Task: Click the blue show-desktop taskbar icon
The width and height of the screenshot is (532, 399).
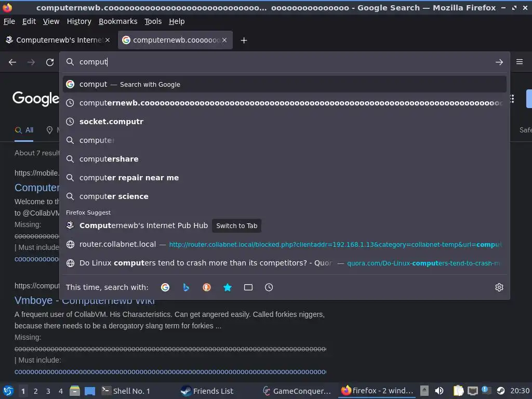Action: click(x=90, y=391)
